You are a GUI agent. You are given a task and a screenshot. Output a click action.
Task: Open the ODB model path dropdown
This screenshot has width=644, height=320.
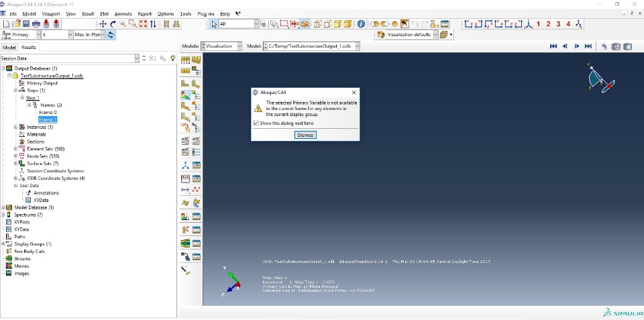coord(356,46)
